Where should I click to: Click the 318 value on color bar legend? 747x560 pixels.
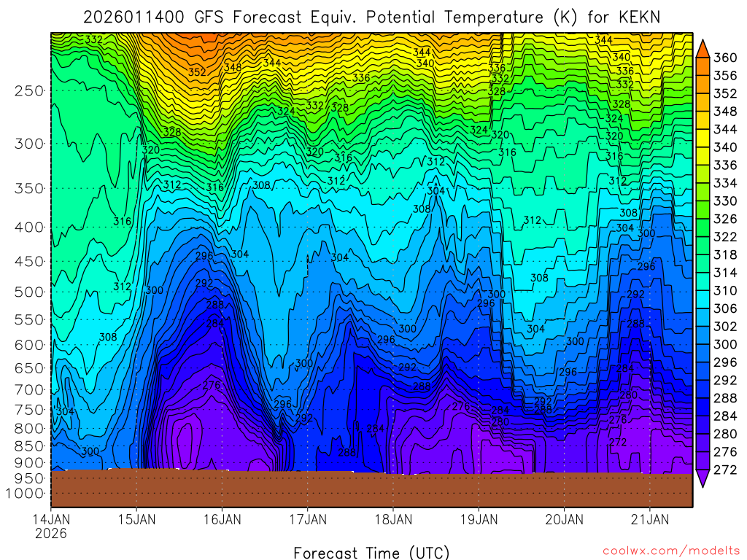click(x=725, y=254)
